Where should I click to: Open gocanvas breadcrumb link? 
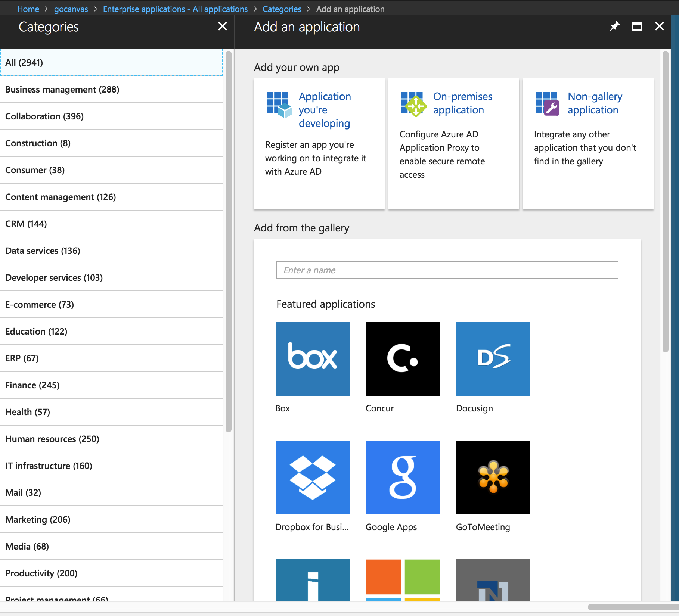pos(71,9)
